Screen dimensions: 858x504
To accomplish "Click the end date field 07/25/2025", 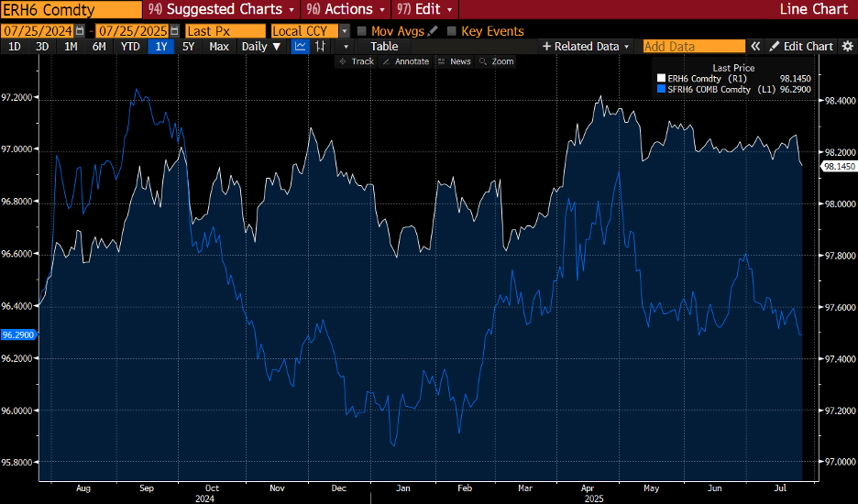I will (x=133, y=31).
